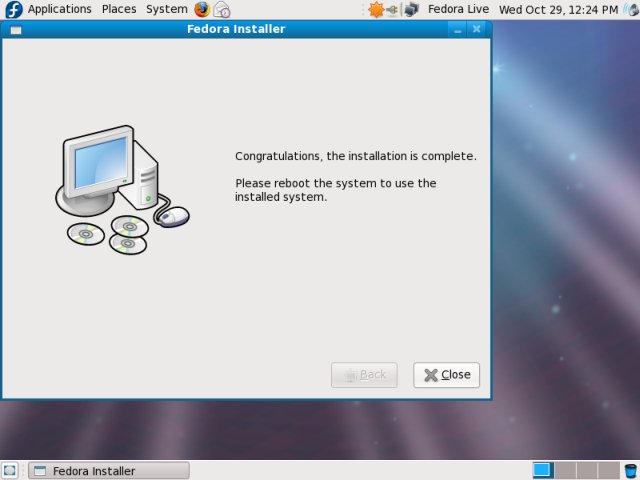
Task: Click the 'Please reboot the system' message
Action: click(336, 190)
